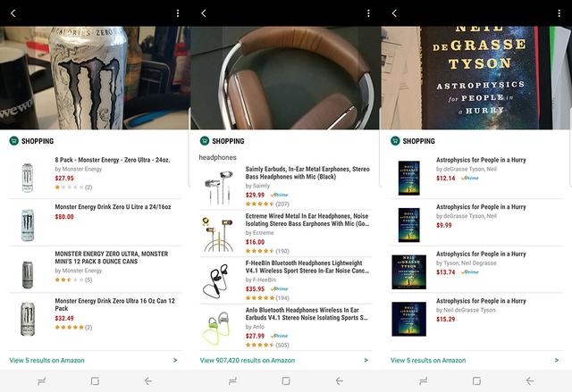The width and height of the screenshot is (572, 392).
Task: Tap thumbnail of $80.00 Monster Zero can
Action: tap(28, 225)
